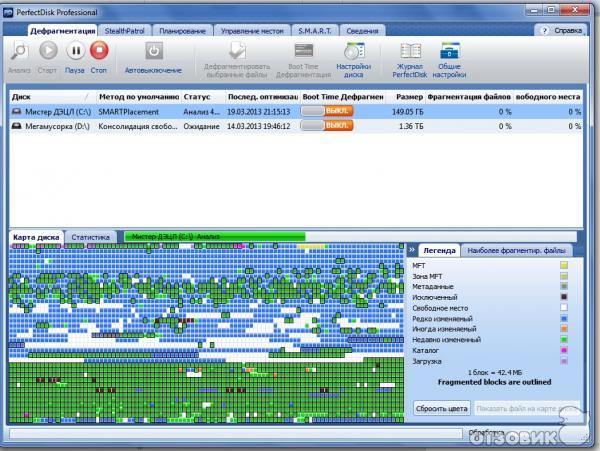Click the Анализ magnifier icon
This screenshot has width=600, height=451.
19,51
